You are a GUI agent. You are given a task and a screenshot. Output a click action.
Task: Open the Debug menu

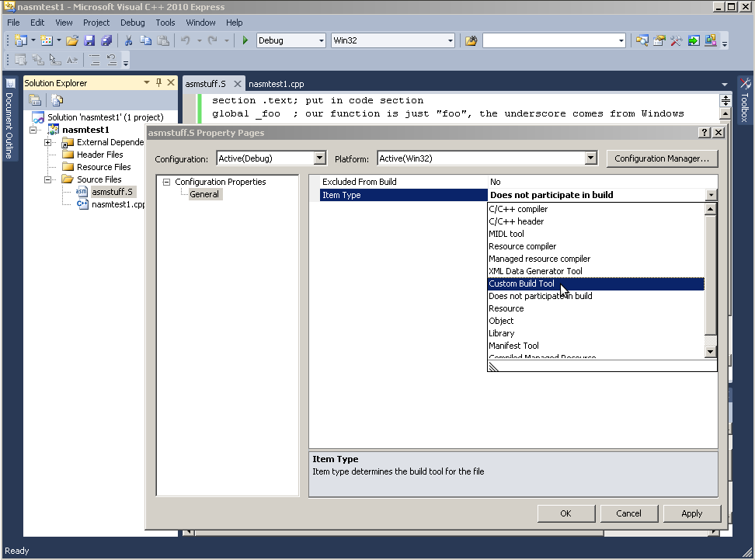coord(132,23)
